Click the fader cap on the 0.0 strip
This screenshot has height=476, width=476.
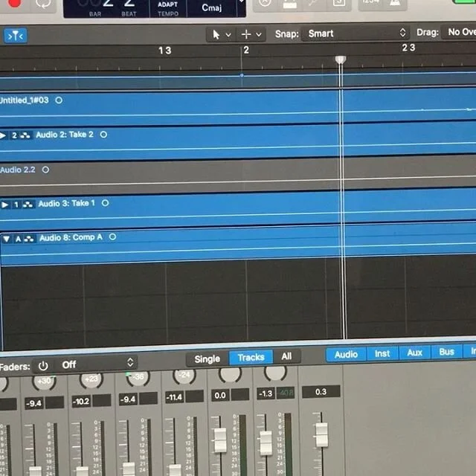(220, 440)
